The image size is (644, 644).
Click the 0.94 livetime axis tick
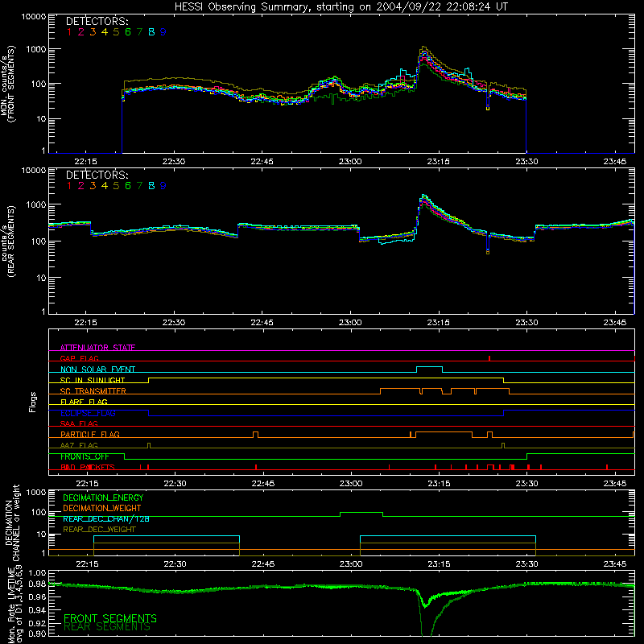37,610
